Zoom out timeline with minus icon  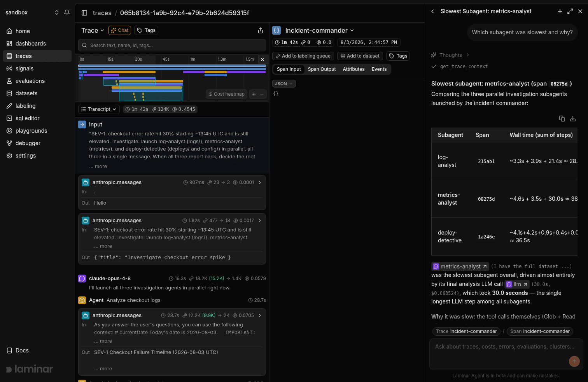pyautogui.click(x=262, y=94)
